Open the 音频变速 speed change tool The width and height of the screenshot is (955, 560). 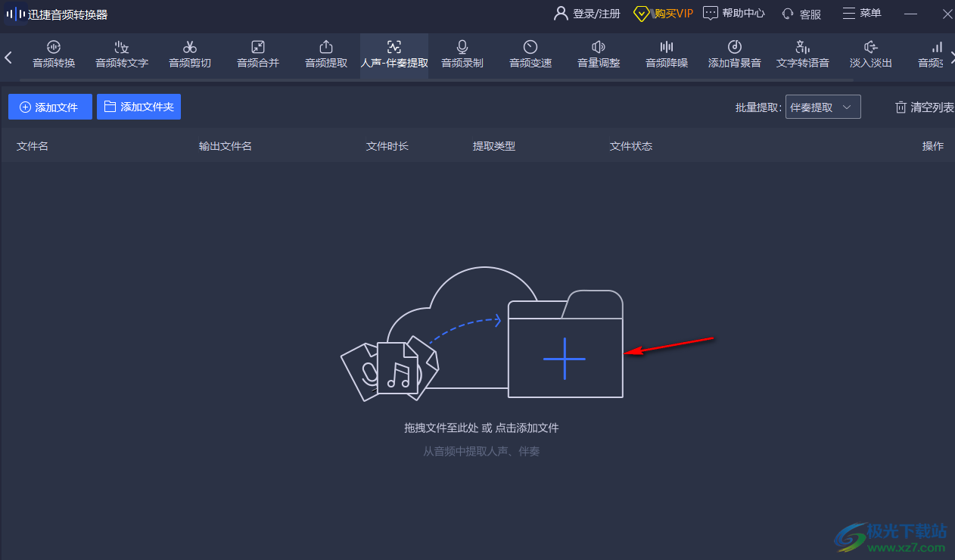pyautogui.click(x=530, y=54)
